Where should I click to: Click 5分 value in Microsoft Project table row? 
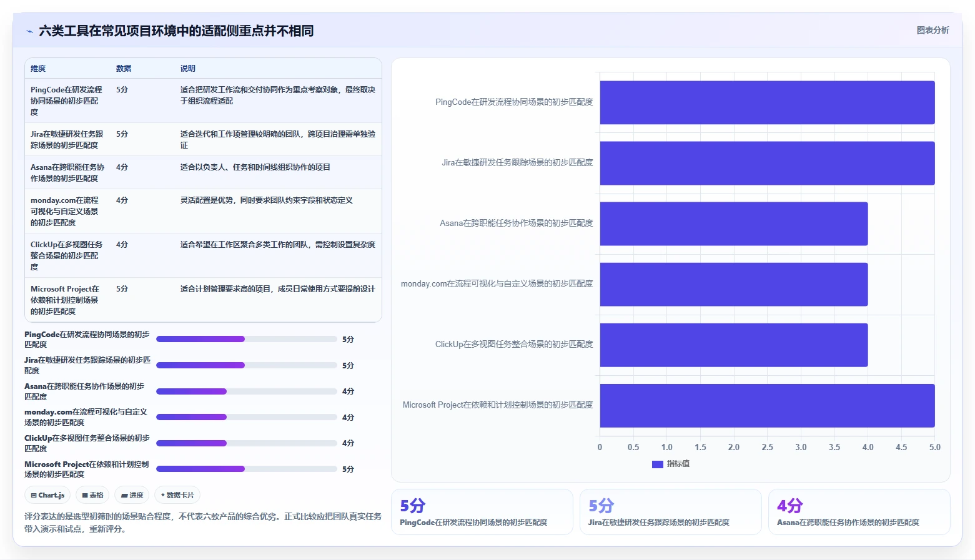(x=122, y=289)
